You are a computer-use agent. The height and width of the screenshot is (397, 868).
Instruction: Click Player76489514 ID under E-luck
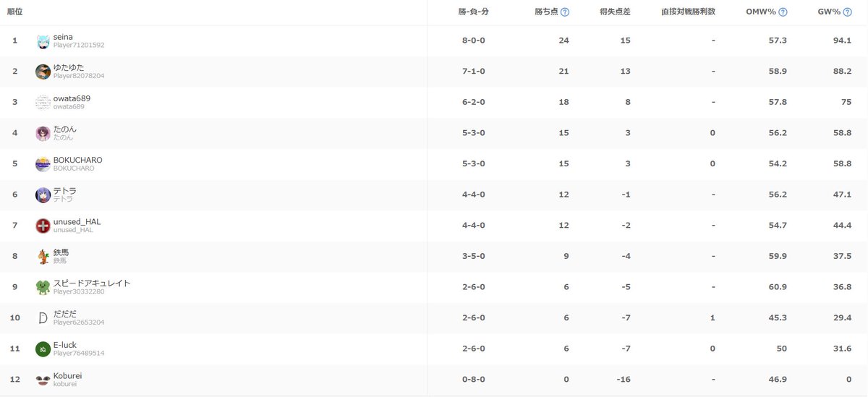point(79,353)
